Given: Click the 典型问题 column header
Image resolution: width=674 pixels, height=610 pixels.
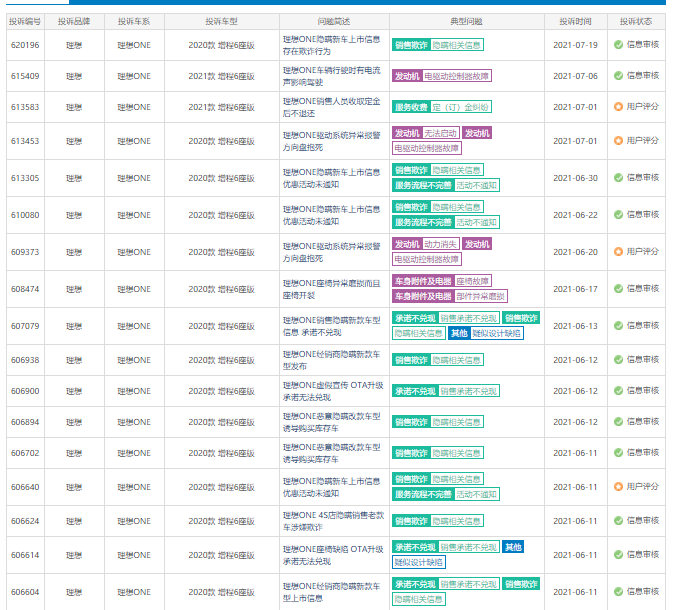Looking at the screenshot, I should click(x=466, y=21).
